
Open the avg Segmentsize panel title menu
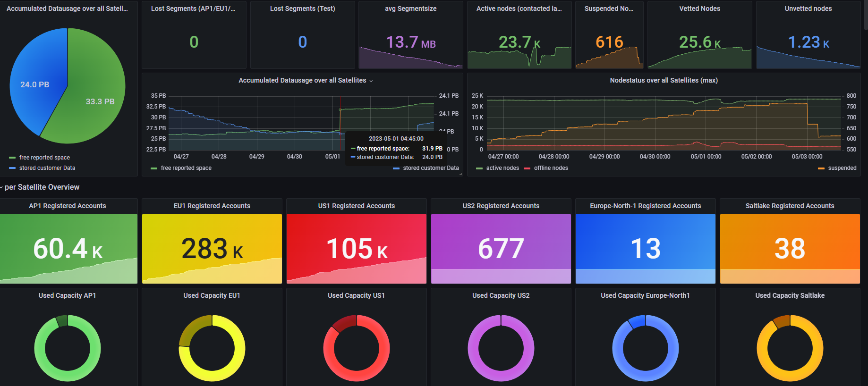coord(410,8)
